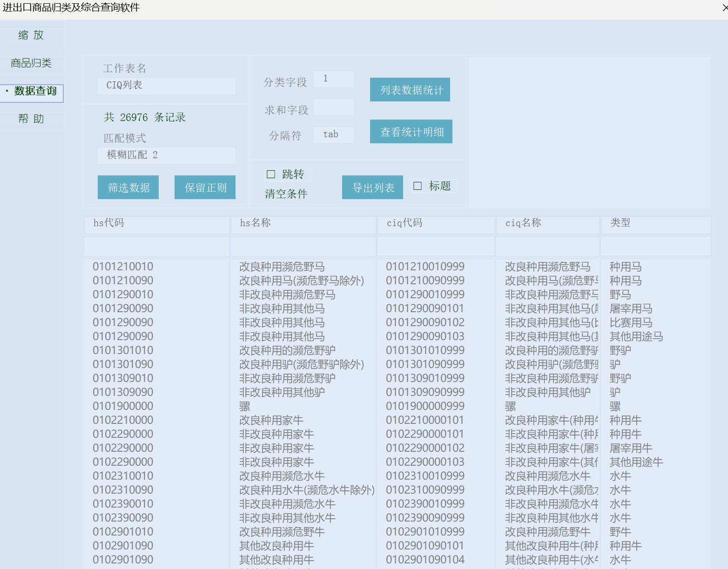Expand the 匹配模式 模糊匹配 selector
This screenshot has width=728, height=569.
click(x=166, y=155)
